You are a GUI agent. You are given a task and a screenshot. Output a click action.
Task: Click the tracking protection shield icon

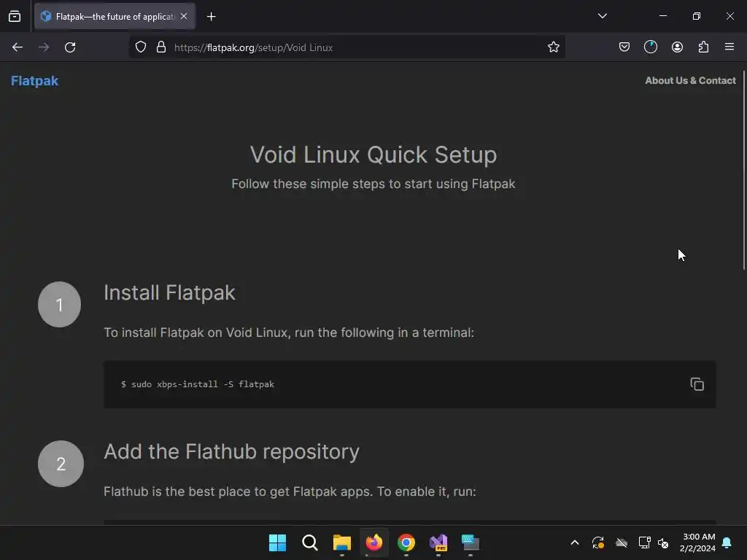[x=141, y=47]
